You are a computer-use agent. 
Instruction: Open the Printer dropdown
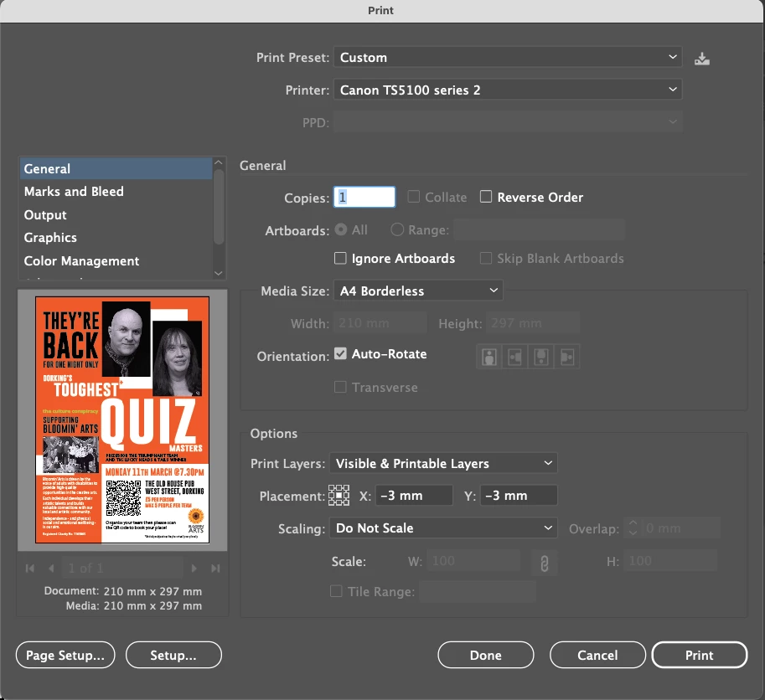[508, 90]
